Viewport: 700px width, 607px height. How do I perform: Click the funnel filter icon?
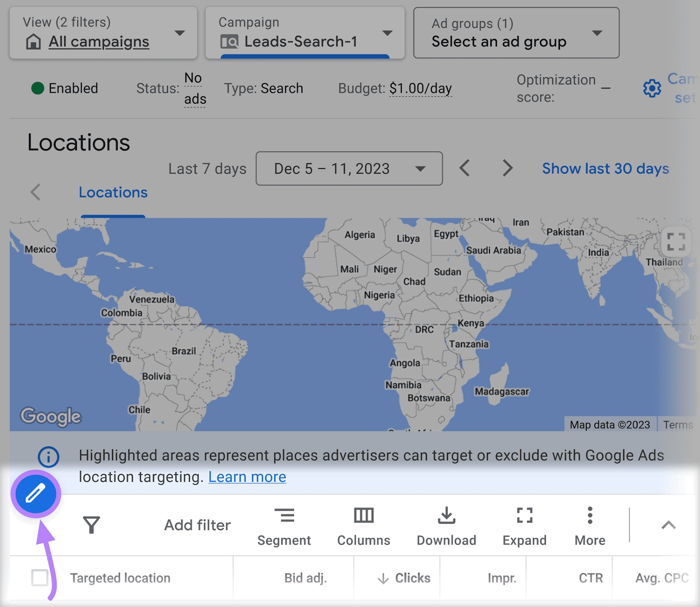coord(91,525)
